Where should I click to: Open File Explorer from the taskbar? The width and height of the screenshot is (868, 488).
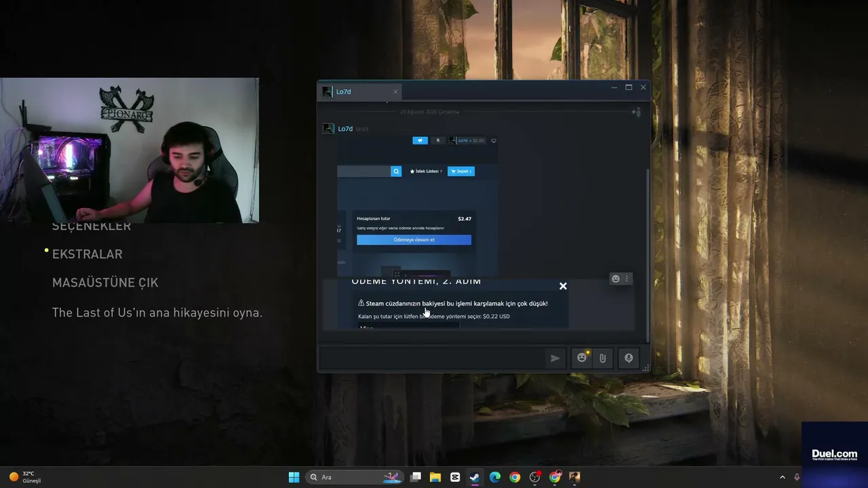pyautogui.click(x=435, y=477)
